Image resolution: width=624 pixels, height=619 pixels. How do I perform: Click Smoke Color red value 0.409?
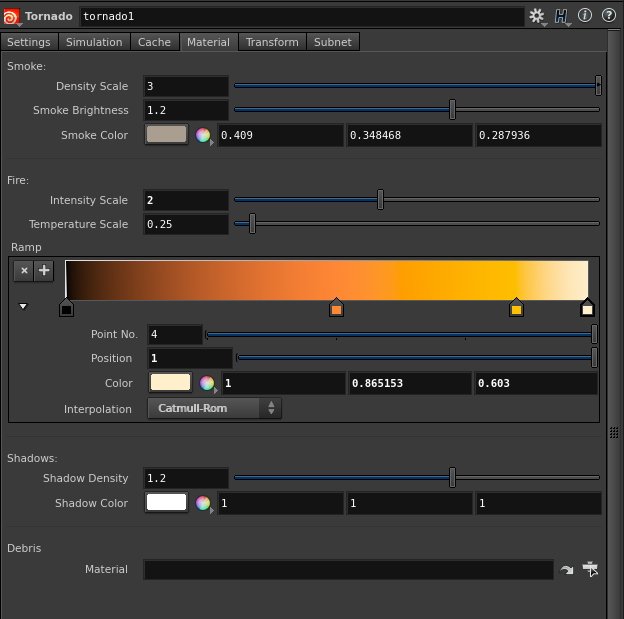[281, 135]
